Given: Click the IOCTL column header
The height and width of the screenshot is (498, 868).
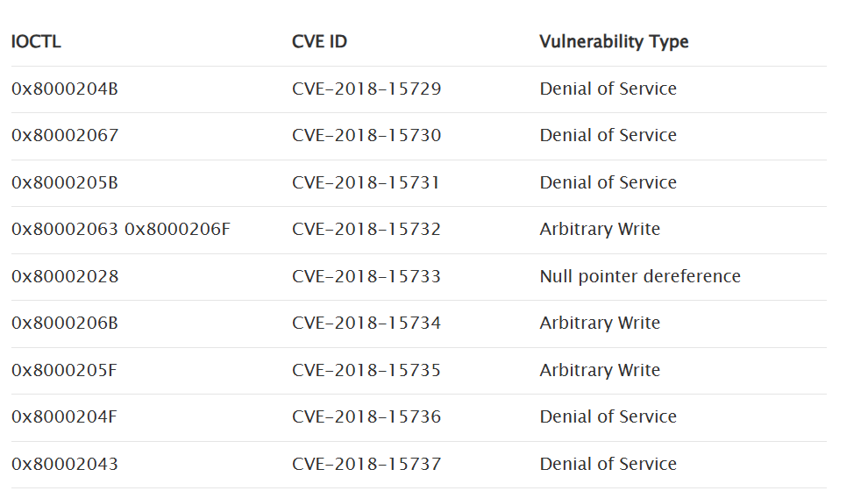Looking at the screenshot, I should 37,42.
